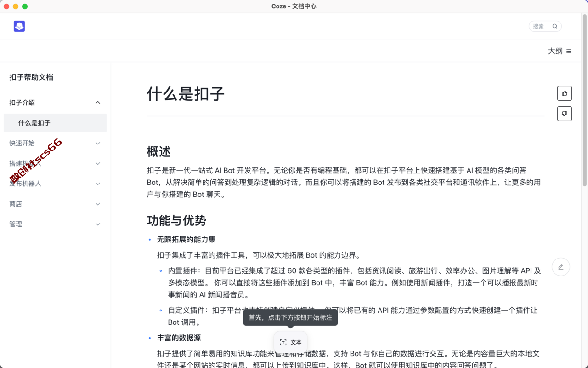588x368 pixels.
Task: Click the 扣子帮助文档 sidebar title
Action: point(31,77)
